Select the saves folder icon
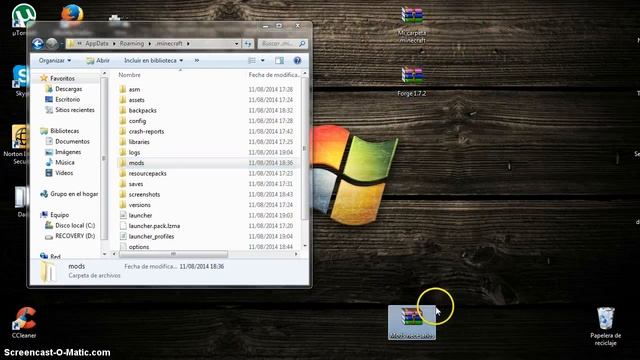The height and width of the screenshot is (360, 640). coord(123,184)
